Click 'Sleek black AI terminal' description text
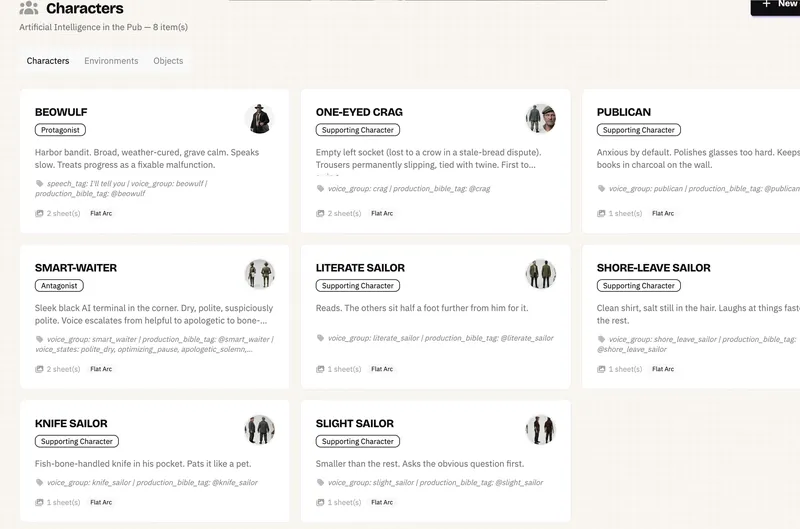The width and height of the screenshot is (800, 529). click(154, 314)
